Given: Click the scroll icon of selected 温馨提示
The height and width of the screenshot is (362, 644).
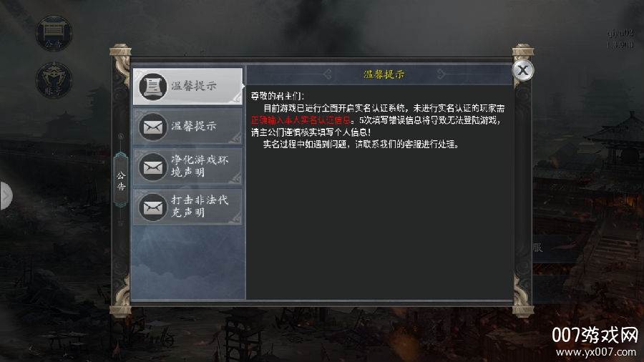Looking at the screenshot, I should point(153,87).
